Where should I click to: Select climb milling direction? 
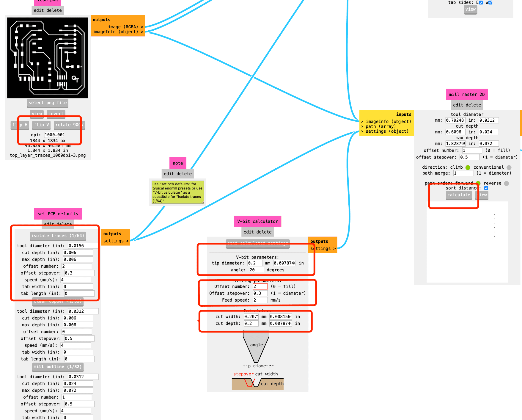[x=468, y=167]
